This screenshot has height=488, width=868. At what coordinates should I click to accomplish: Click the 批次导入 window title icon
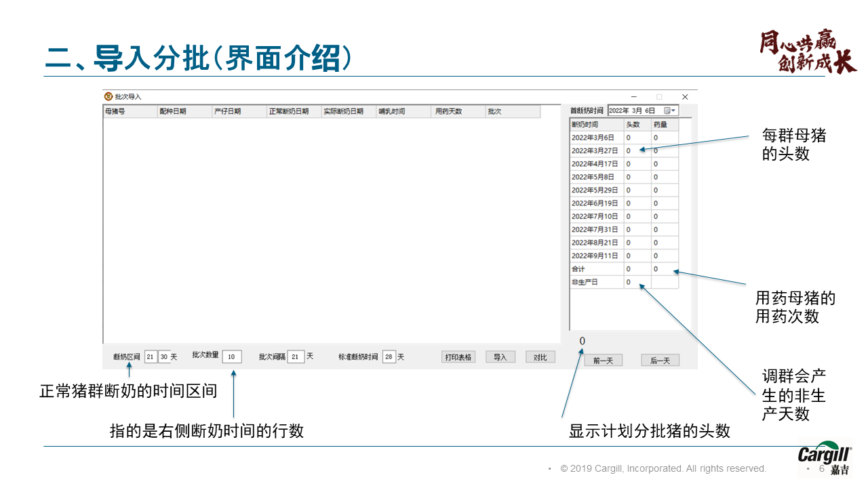coord(108,97)
